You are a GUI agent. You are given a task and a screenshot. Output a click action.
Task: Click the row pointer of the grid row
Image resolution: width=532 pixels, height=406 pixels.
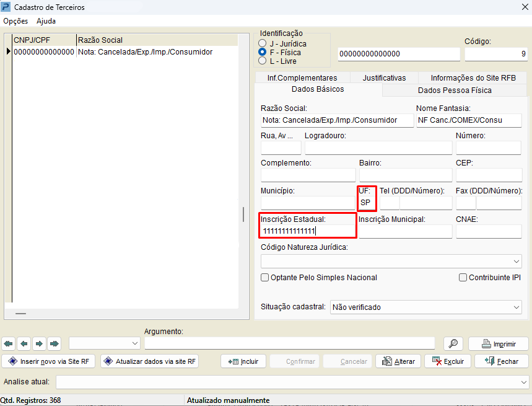click(x=9, y=52)
